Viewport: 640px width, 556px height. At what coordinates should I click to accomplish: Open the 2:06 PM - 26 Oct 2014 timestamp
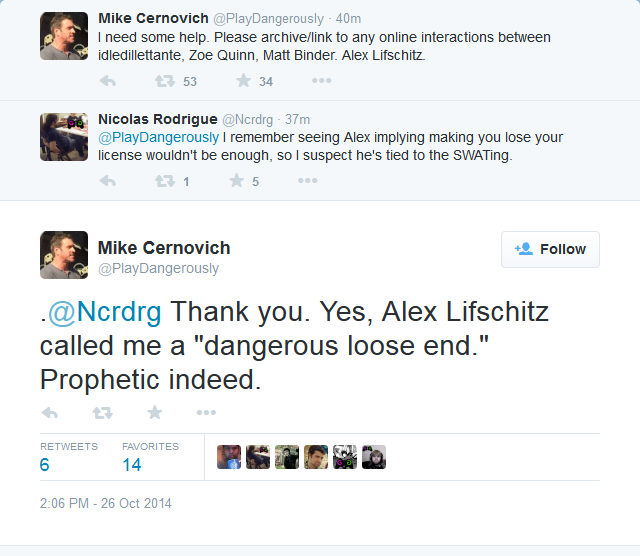pyautogui.click(x=105, y=503)
